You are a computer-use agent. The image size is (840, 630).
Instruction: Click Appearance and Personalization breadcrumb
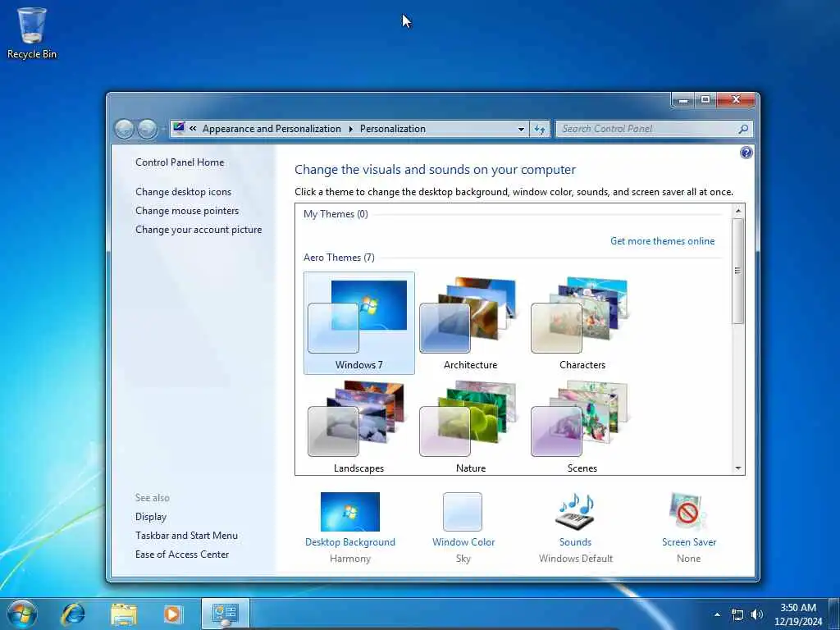(x=272, y=129)
